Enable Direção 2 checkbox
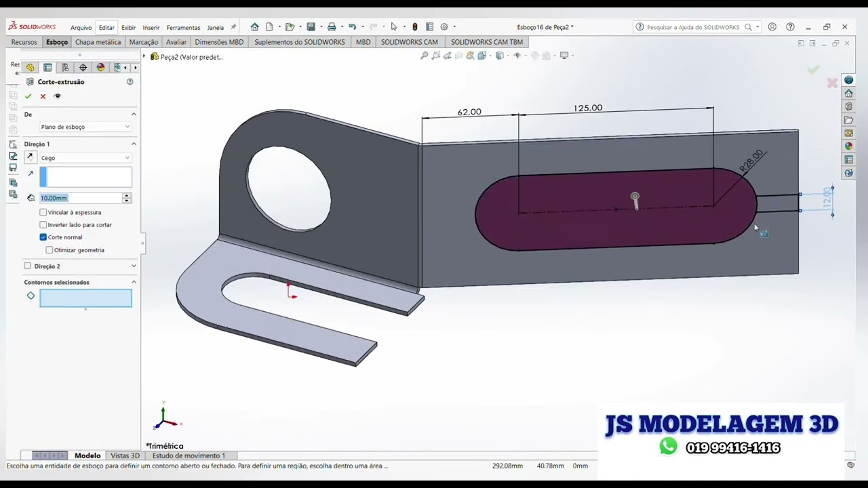The image size is (868, 488). coord(28,266)
